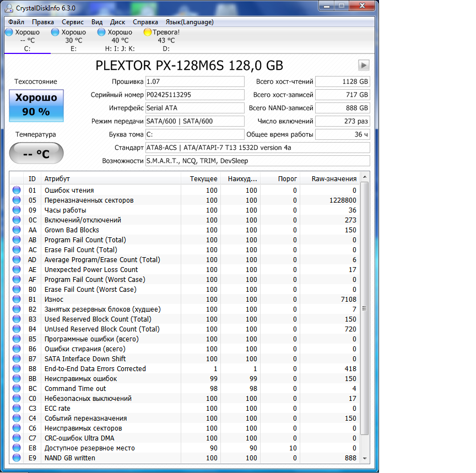Click the 888 GB NAND writes field
The width and height of the screenshot is (476, 473).
343,108
